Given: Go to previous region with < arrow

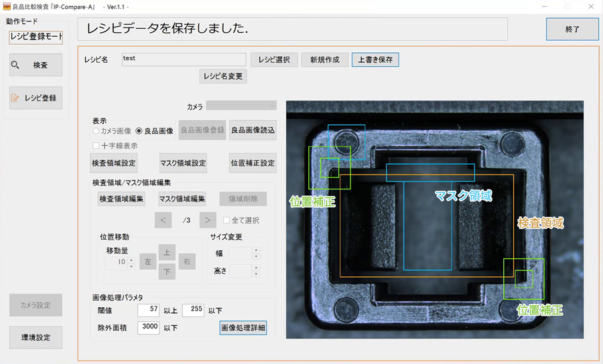Looking at the screenshot, I should coord(163,220).
